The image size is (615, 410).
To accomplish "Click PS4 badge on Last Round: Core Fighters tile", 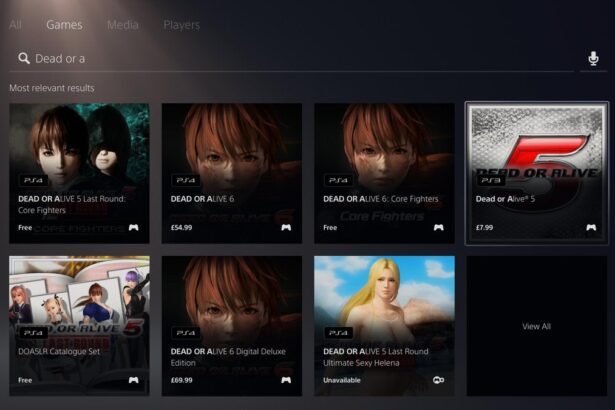I will [x=33, y=180].
